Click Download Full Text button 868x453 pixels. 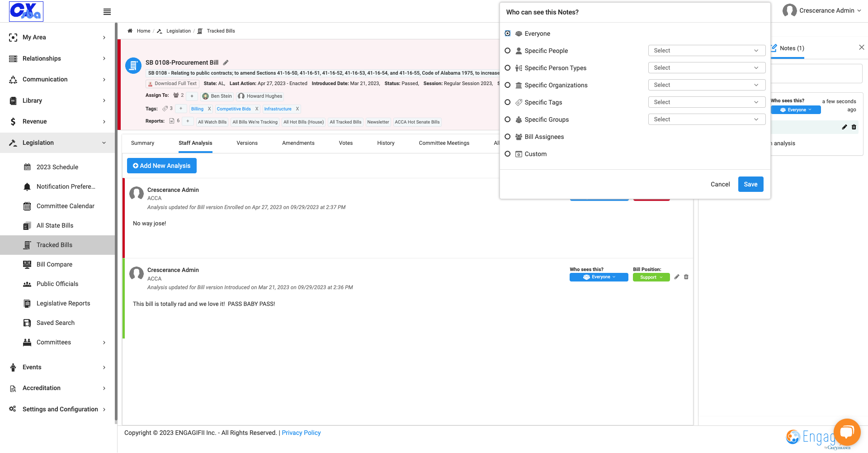(172, 84)
